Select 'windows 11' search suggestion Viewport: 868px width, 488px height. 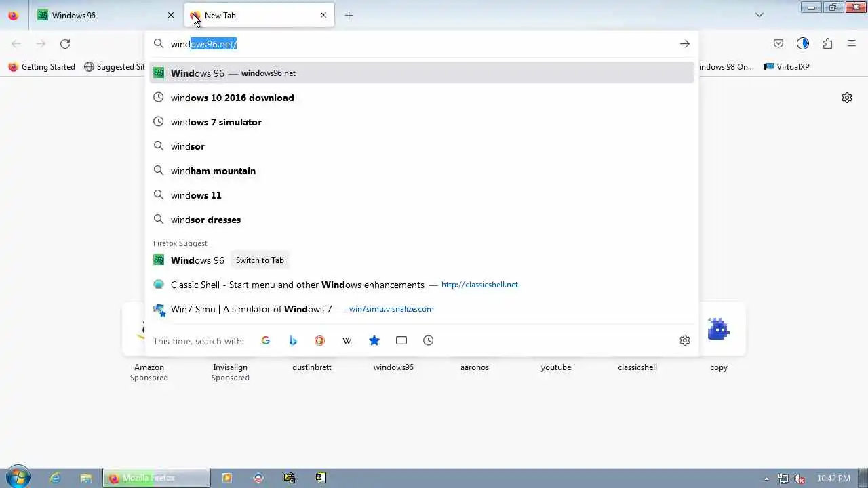click(422, 195)
